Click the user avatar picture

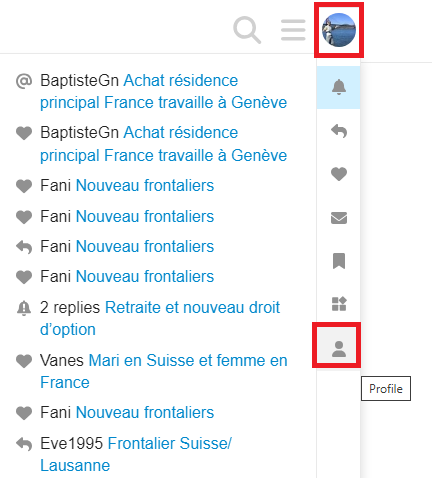click(x=339, y=30)
